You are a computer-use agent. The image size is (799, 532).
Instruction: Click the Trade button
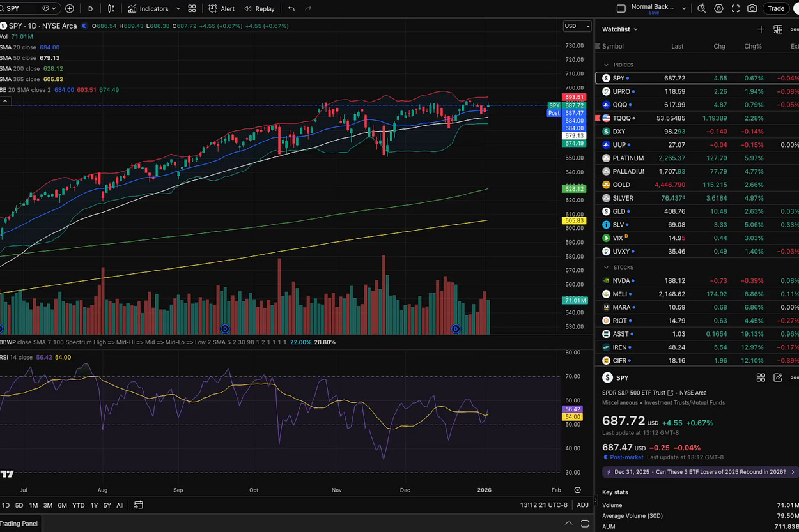[776, 9]
